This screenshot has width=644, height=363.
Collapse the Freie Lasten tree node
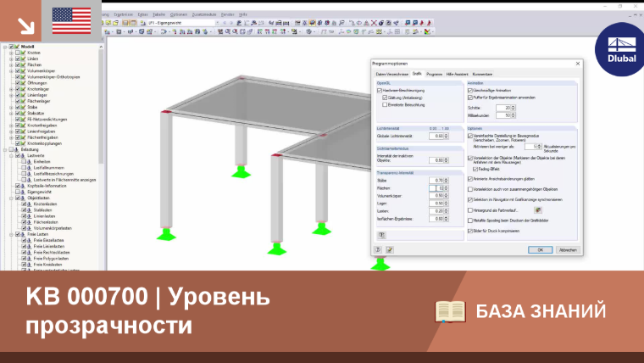click(x=11, y=234)
